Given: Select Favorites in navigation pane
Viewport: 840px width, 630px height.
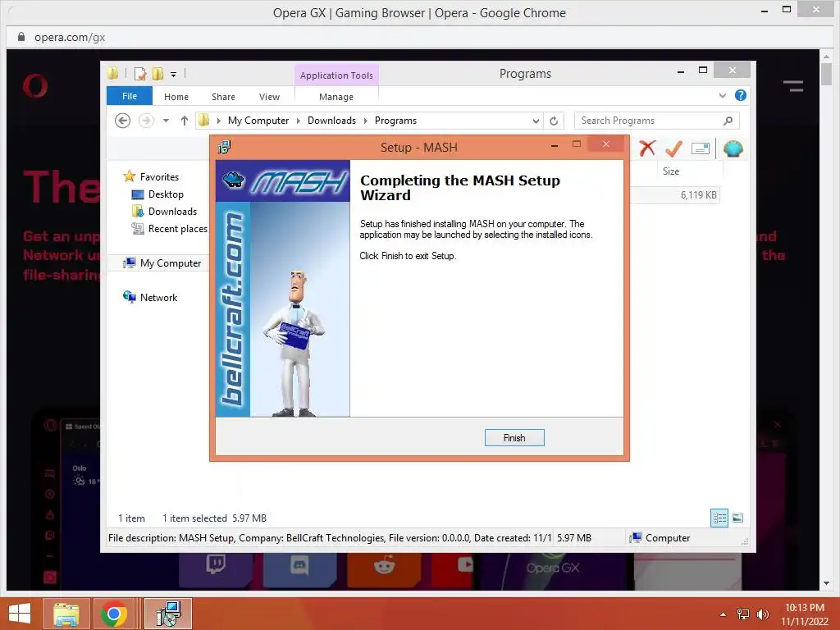Looking at the screenshot, I should (x=159, y=177).
